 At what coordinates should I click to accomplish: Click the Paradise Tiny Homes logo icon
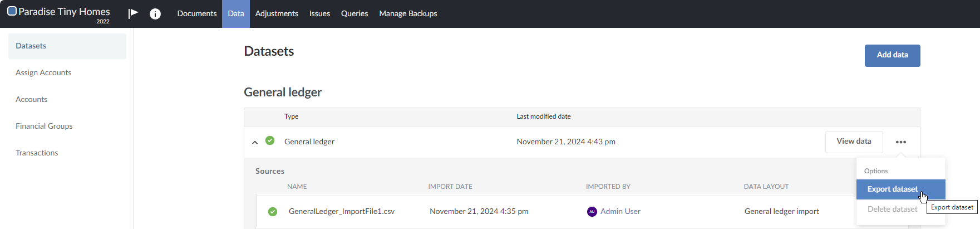(12, 11)
